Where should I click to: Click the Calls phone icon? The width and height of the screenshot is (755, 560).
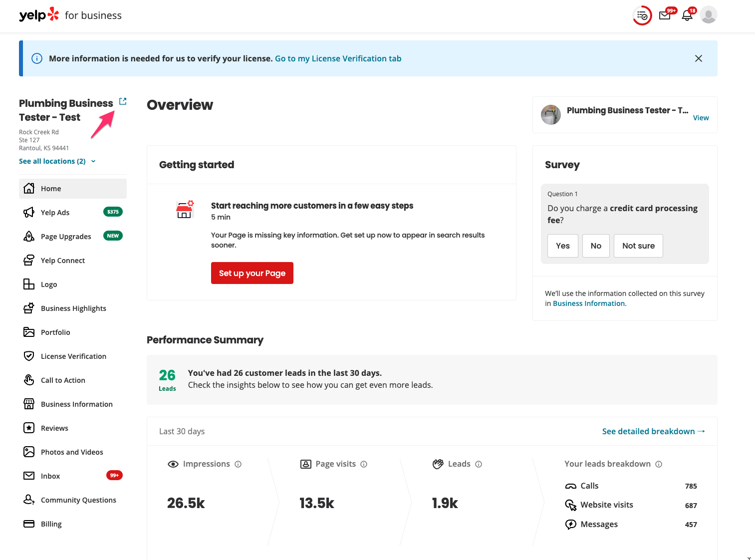tap(571, 486)
